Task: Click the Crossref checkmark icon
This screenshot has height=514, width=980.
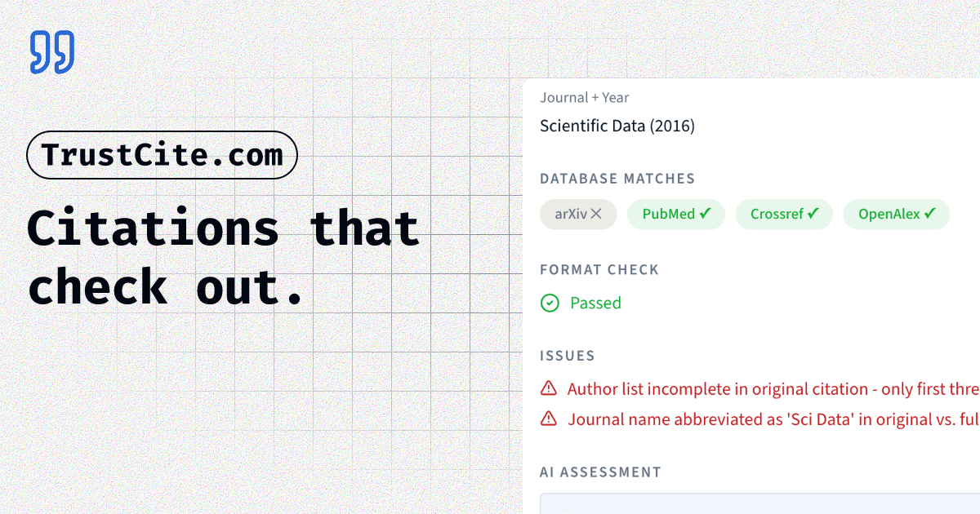Action: [x=813, y=214]
